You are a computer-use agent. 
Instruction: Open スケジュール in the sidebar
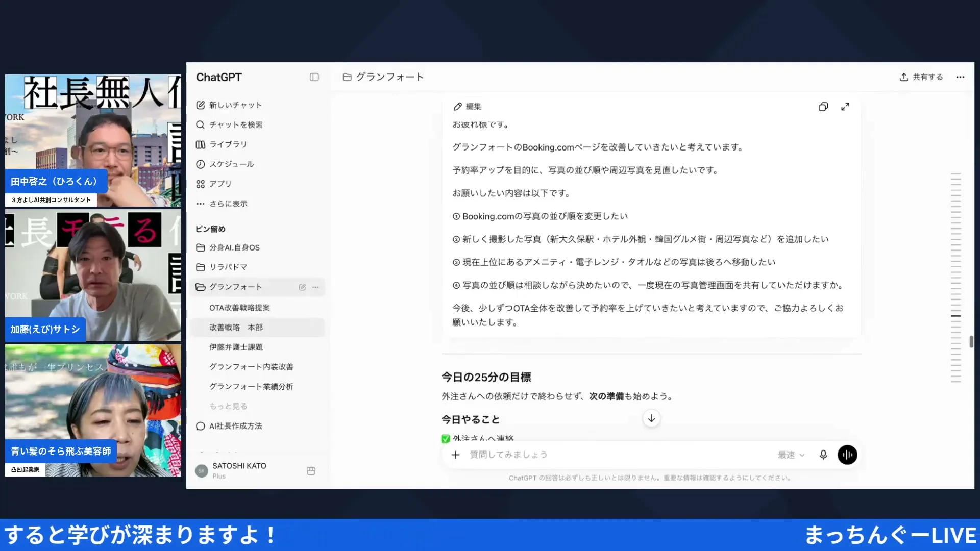(x=225, y=164)
